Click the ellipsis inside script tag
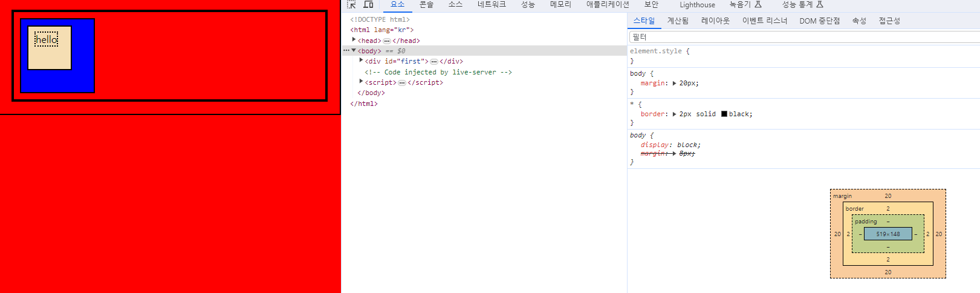 [x=402, y=83]
